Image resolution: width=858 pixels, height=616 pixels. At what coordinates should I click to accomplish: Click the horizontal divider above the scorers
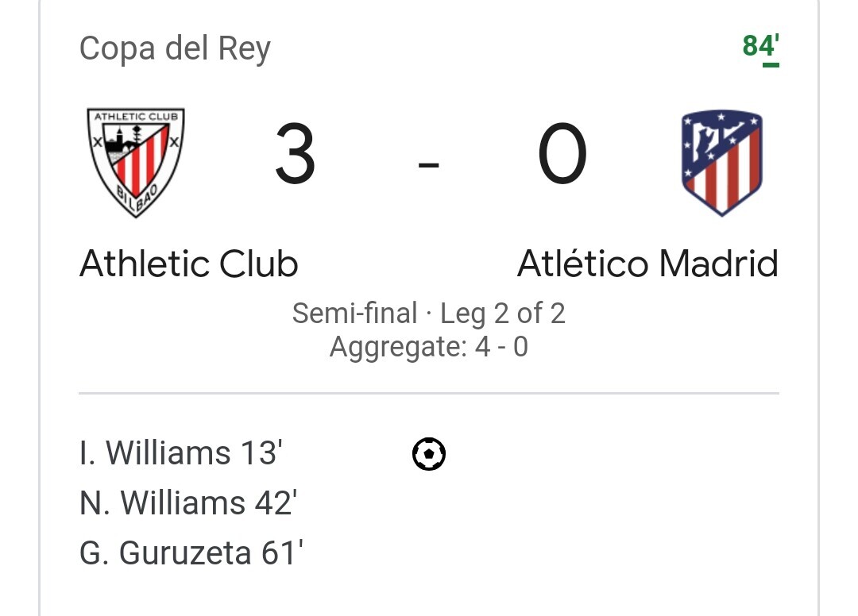[428, 393]
